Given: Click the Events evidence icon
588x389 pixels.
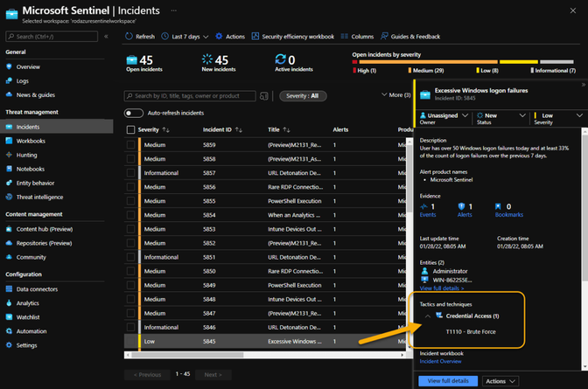Looking at the screenshot, I should click(423, 206).
